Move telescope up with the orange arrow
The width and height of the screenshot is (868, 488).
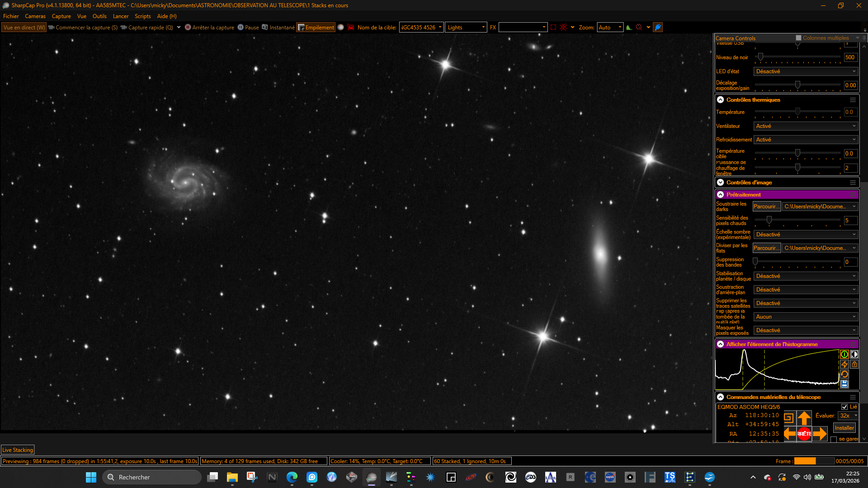coord(804,418)
